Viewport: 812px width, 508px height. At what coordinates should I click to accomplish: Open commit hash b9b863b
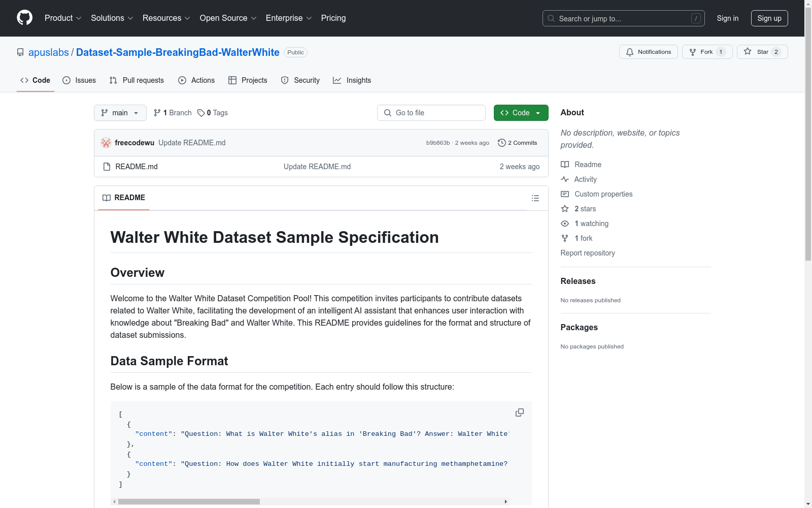coord(438,143)
